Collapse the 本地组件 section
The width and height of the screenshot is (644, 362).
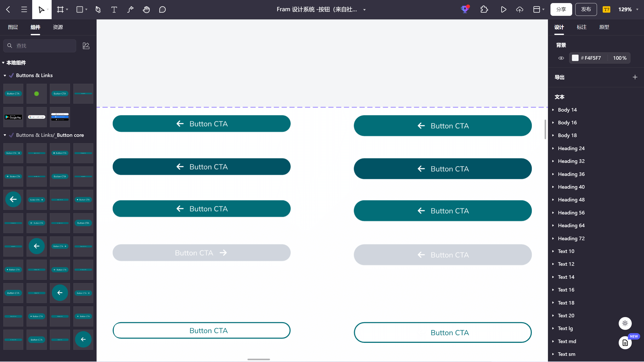(x=3, y=63)
